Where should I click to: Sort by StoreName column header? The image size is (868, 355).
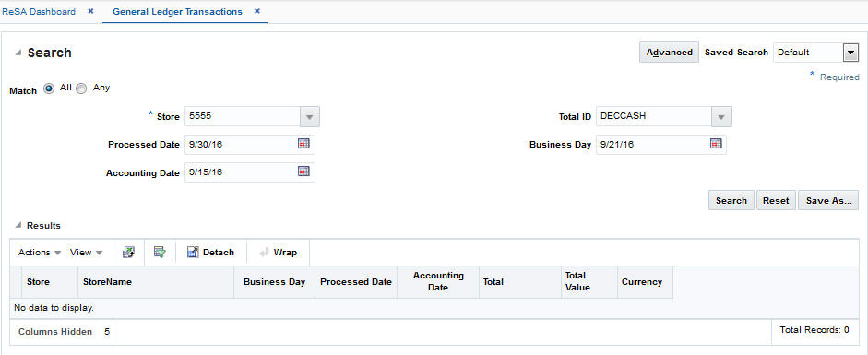[x=156, y=282]
